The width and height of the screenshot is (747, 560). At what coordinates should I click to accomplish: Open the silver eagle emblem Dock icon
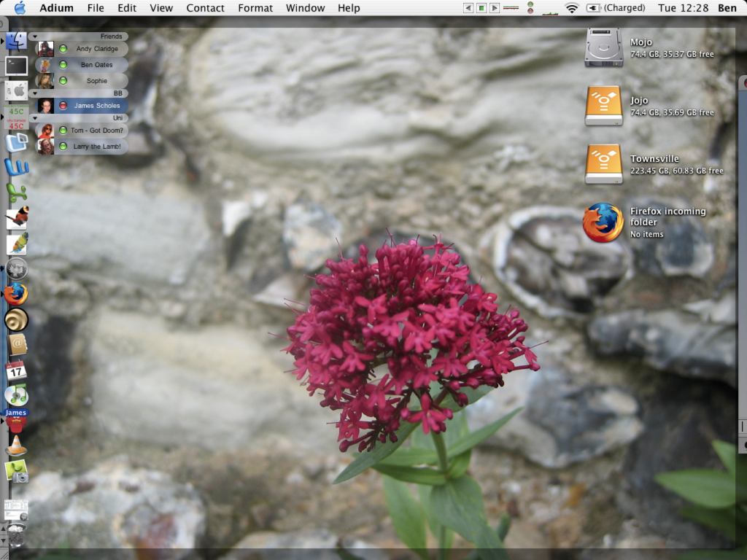coord(16,268)
